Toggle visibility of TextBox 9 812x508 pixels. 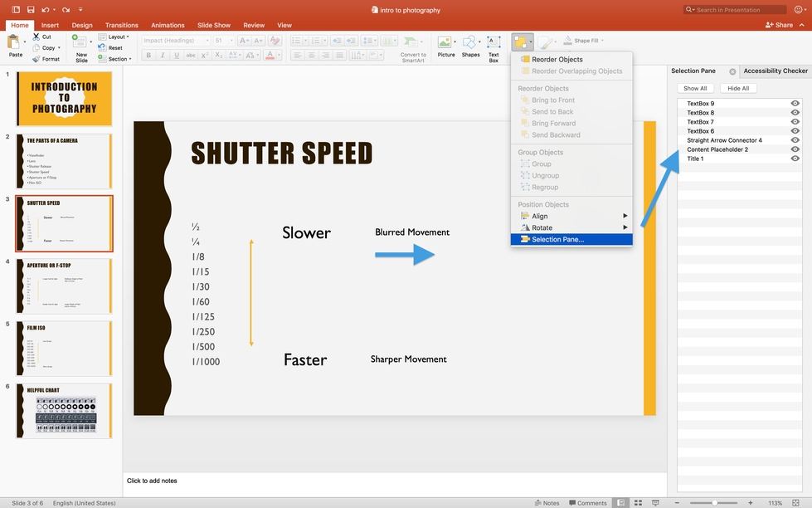pyautogui.click(x=795, y=104)
